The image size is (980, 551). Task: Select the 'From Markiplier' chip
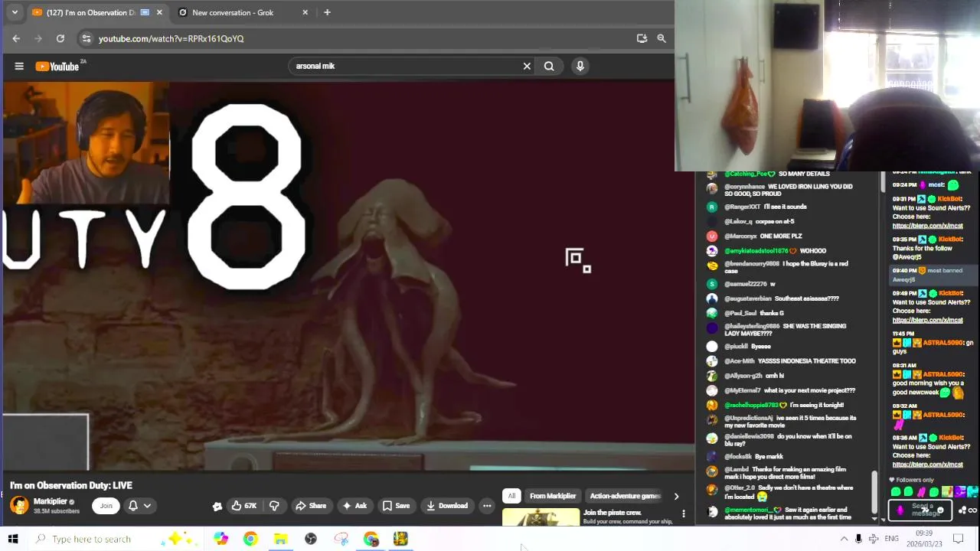click(x=553, y=496)
